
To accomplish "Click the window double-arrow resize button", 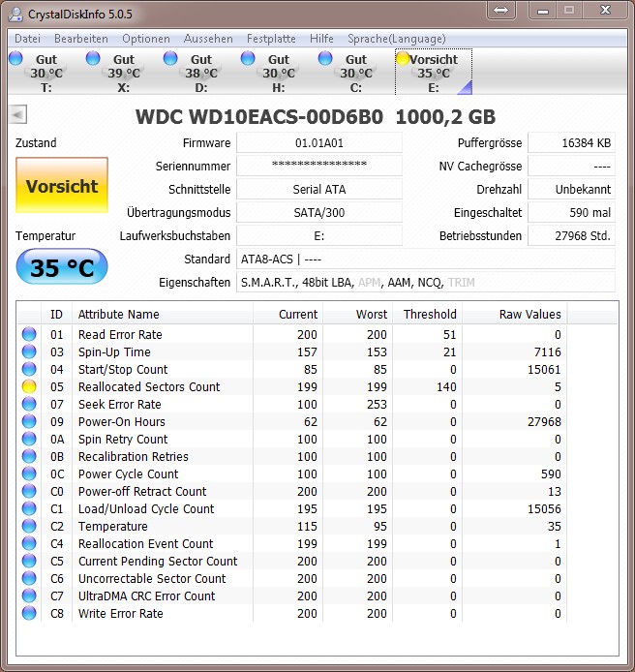I will (500, 10).
